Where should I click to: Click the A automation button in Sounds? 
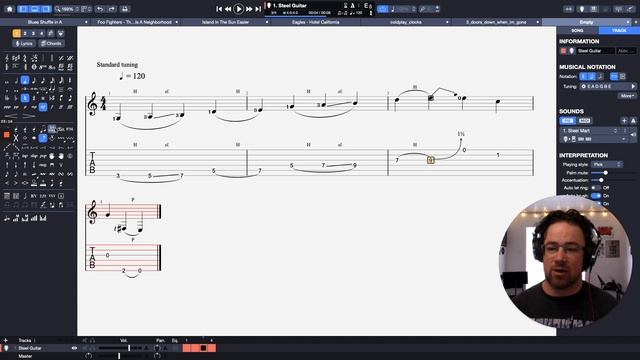click(x=633, y=121)
